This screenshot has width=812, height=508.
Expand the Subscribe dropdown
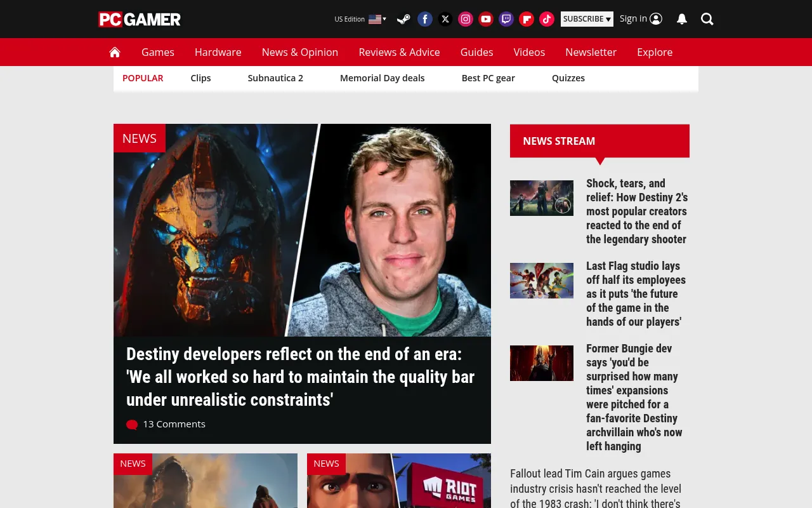coord(587,19)
